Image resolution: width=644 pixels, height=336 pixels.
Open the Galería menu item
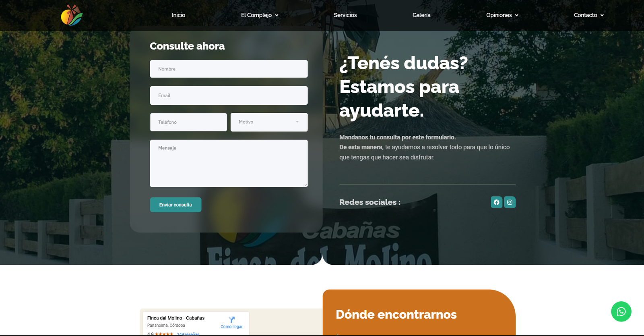[421, 15]
